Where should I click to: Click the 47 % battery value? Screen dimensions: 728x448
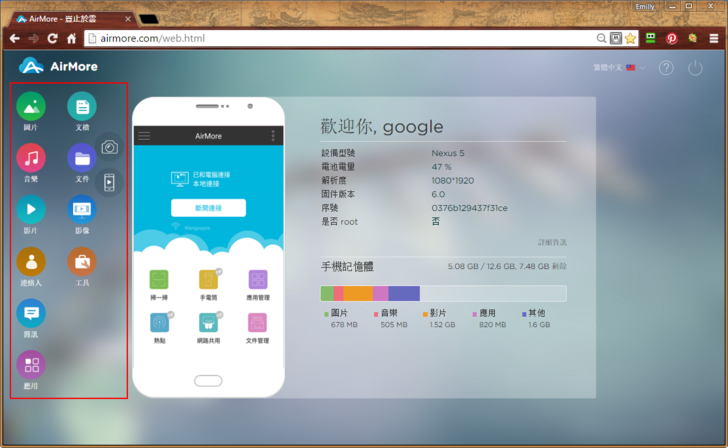tap(441, 167)
